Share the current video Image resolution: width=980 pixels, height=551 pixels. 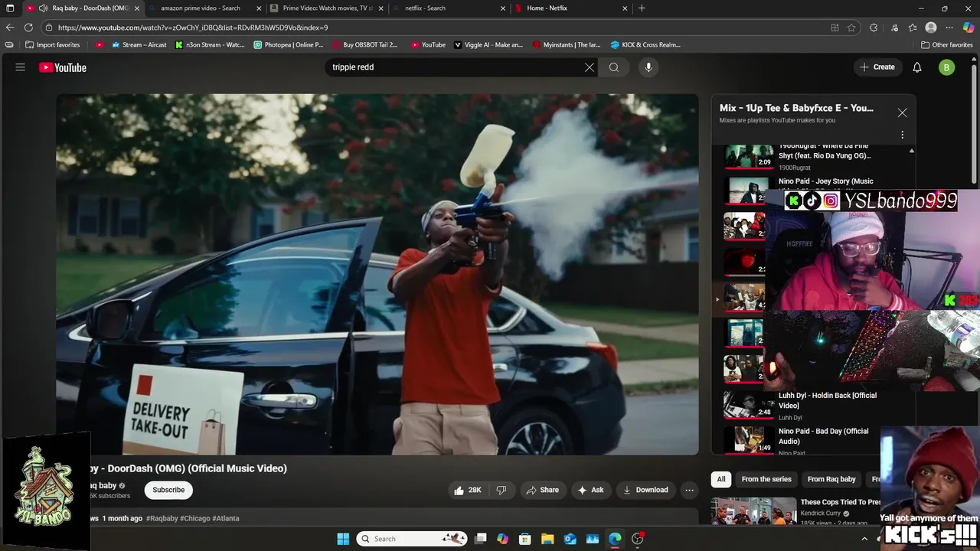tap(542, 490)
